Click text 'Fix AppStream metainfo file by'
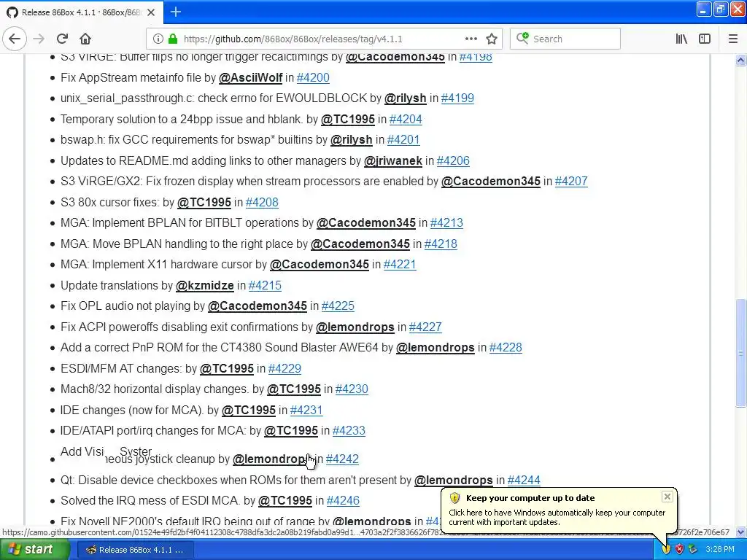 [138, 77]
